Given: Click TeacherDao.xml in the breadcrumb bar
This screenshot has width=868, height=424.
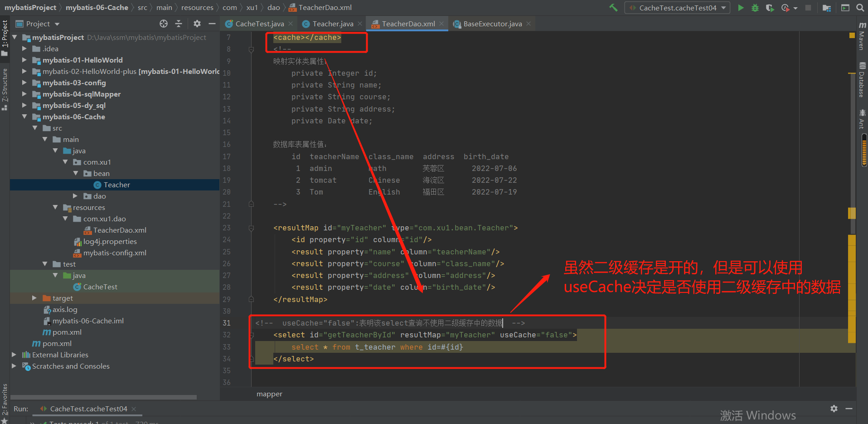Looking at the screenshot, I should coord(320,8).
